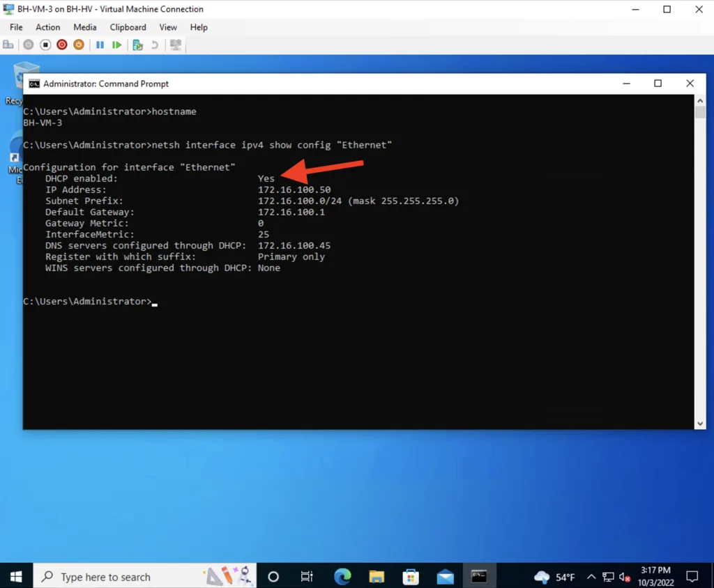Open the File menu
The image size is (714, 588).
pos(16,27)
